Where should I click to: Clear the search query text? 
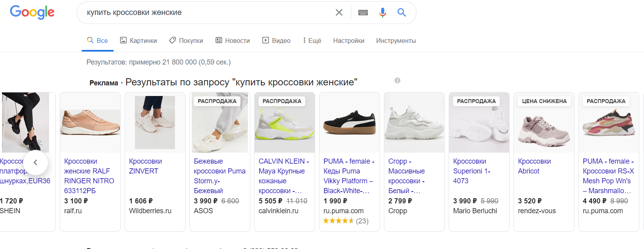(x=339, y=13)
